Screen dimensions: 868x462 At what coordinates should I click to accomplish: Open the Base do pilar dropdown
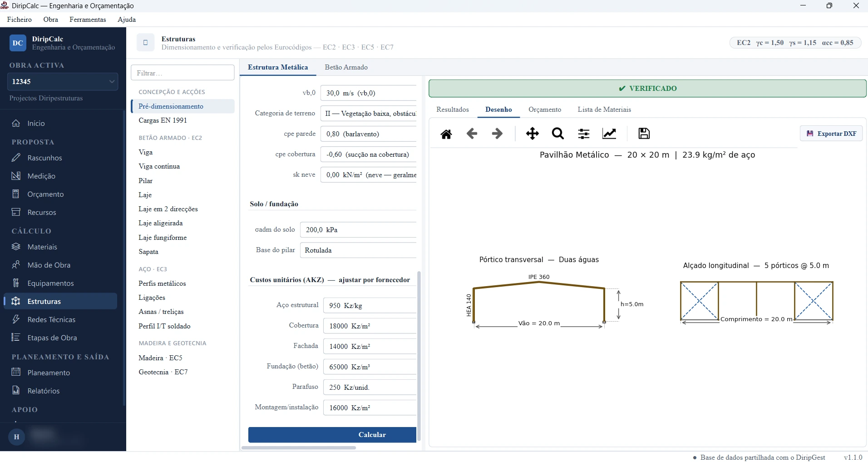358,250
